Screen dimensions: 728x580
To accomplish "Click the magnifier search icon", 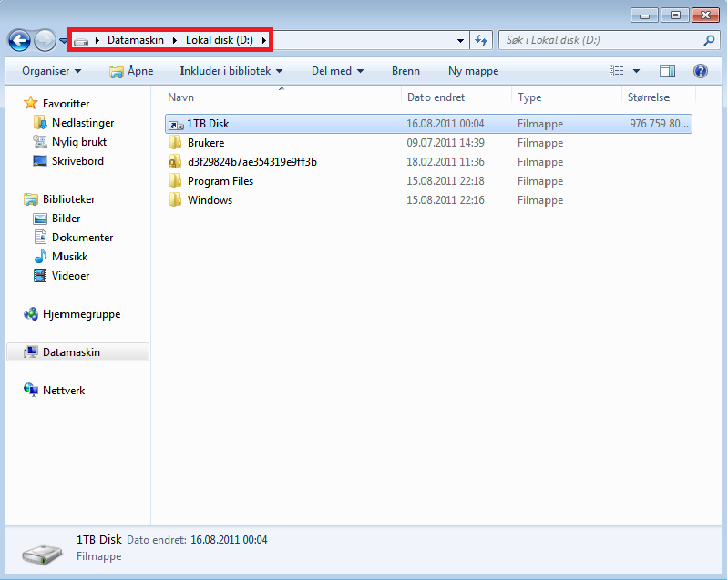I will [709, 40].
